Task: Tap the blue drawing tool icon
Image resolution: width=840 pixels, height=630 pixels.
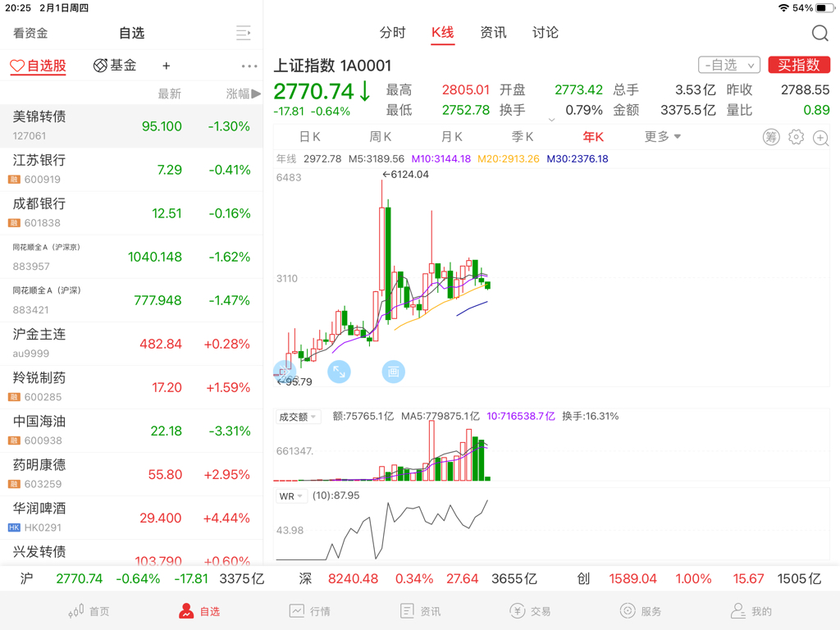Action: (393, 372)
